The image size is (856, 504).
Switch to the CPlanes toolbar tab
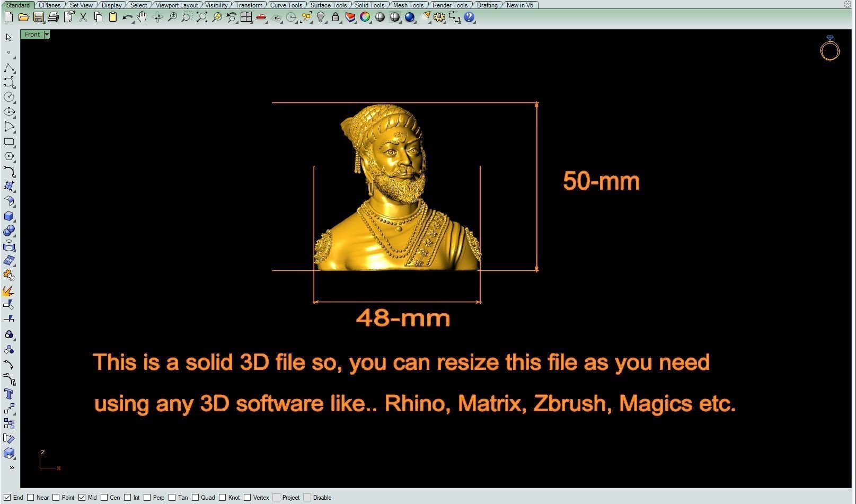(50, 5)
